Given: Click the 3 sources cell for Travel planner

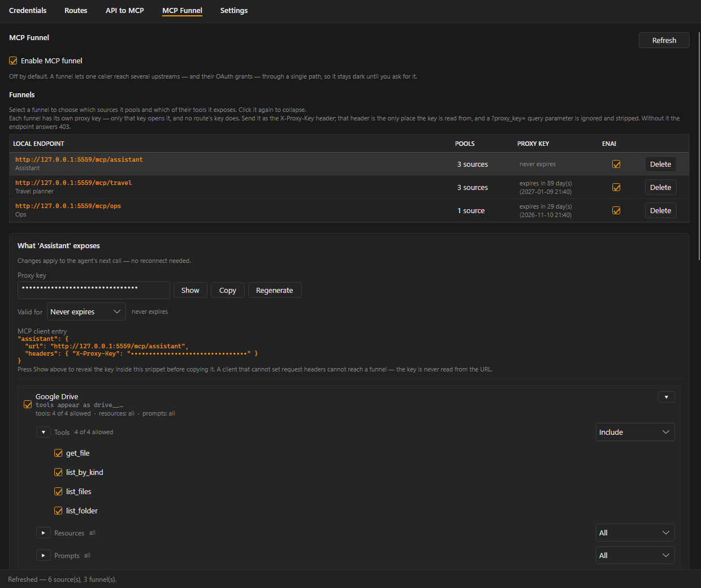Looking at the screenshot, I should click(x=473, y=187).
